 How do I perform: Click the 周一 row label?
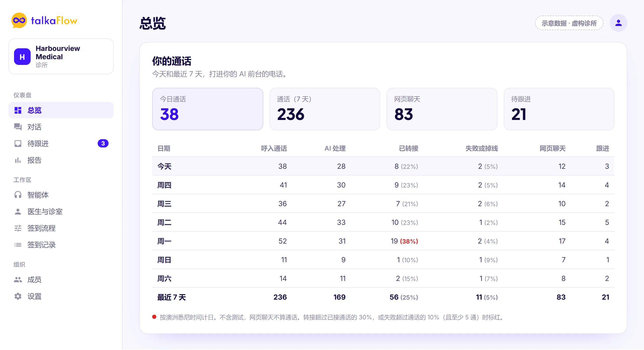point(164,241)
